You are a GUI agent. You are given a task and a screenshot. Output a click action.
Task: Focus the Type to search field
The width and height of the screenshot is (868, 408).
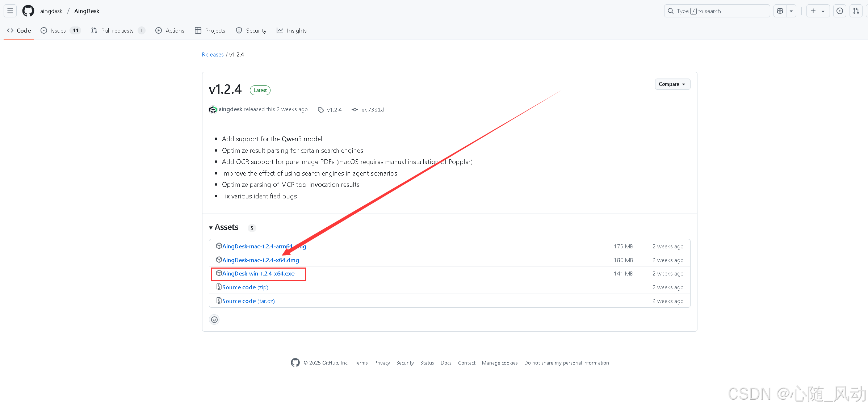click(x=717, y=11)
